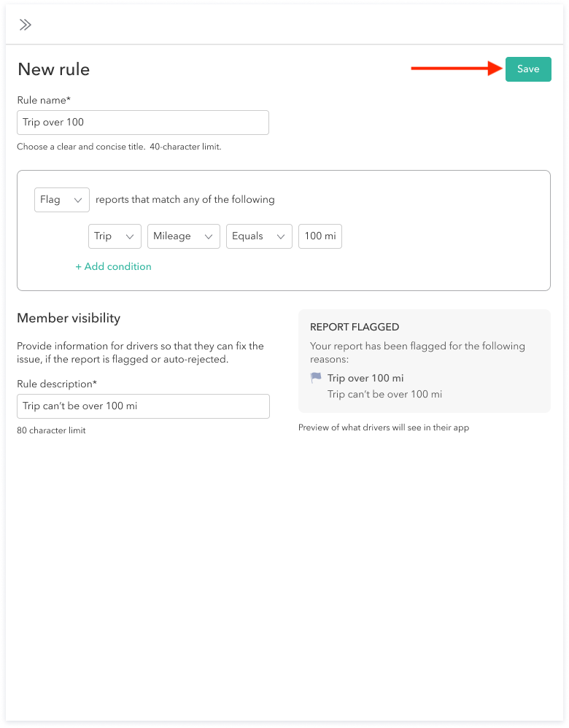This screenshot has height=728, width=569.
Task: Select the REPORT FLAGGED preview heading
Action: 355,328
